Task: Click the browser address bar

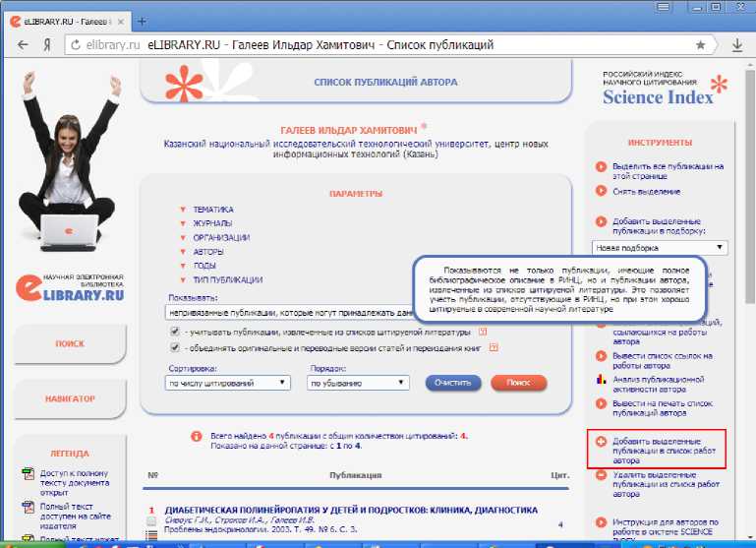Action: point(391,45)
